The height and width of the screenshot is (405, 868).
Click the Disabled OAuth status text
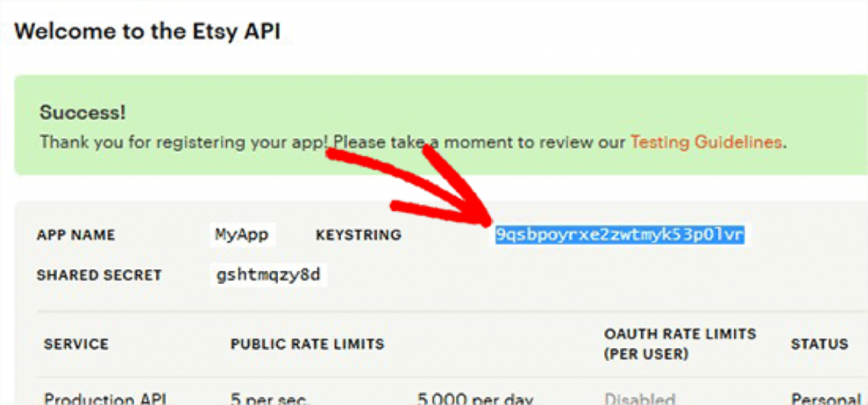coord(639,399)
